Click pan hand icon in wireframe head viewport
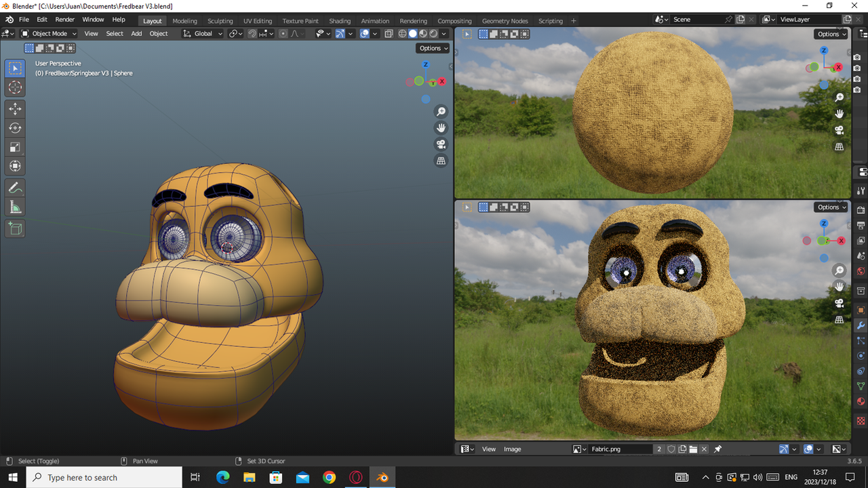This screenshot has height=488, width=868. [441, 128]
